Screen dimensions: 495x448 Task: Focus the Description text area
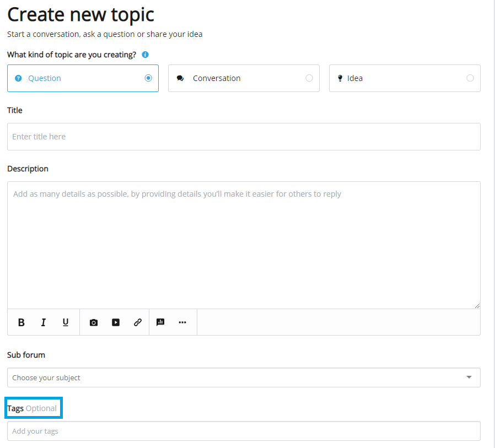click(x=244, y=245)
